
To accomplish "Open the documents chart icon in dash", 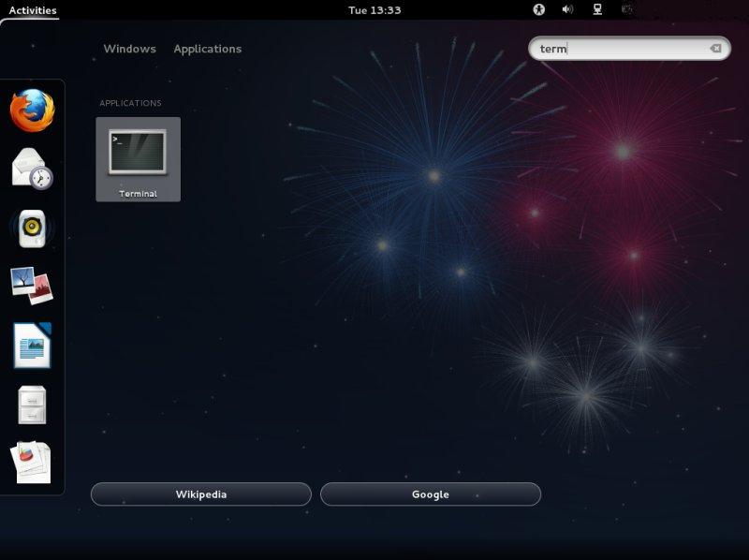I will tap(33, 462).
